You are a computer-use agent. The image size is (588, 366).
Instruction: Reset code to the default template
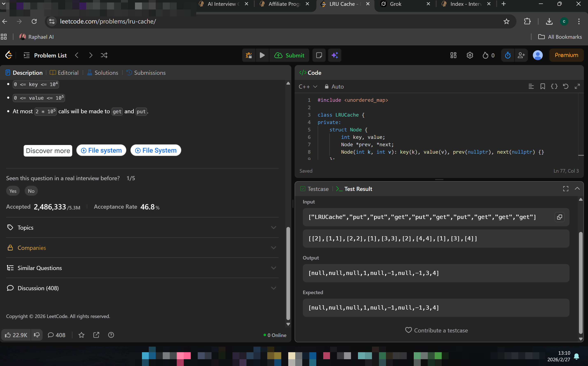tap(566, 87)
